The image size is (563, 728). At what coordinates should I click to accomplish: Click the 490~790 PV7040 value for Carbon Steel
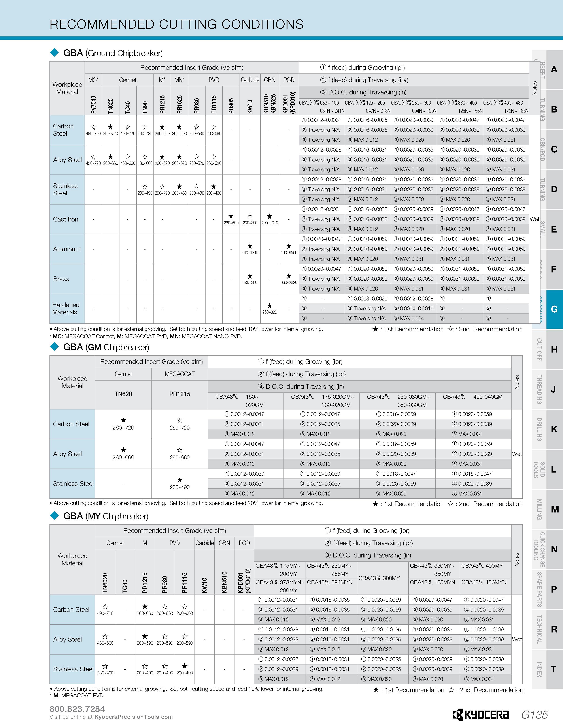click(93, 134)
